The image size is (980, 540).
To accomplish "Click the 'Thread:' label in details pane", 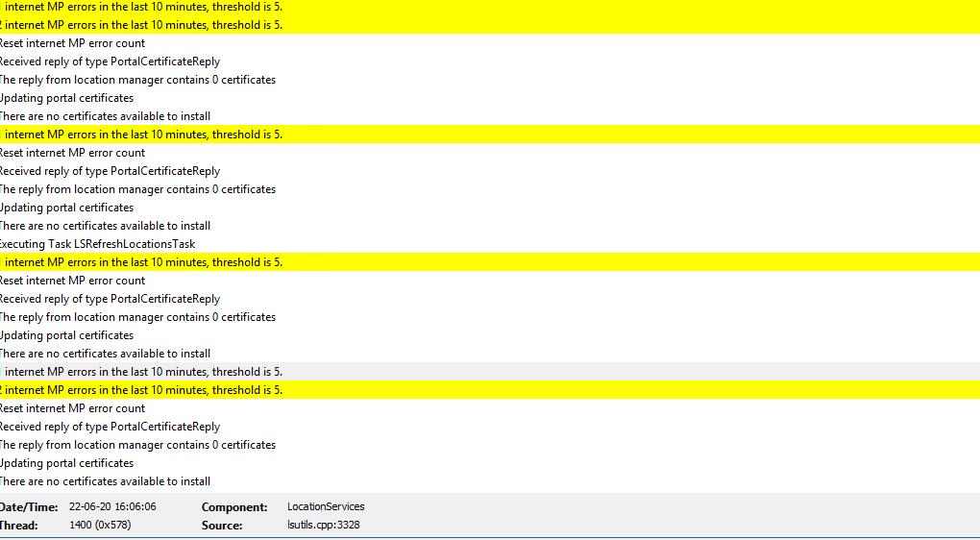I will [x=19, y=526].
